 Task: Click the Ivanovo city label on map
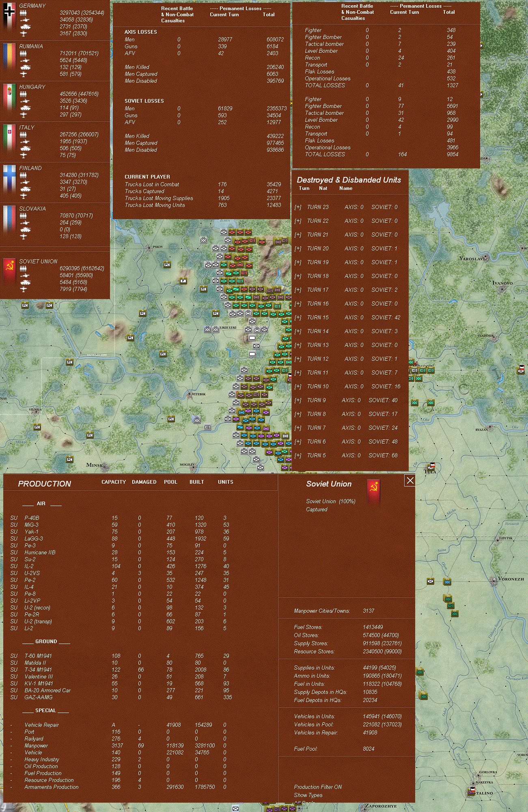coord(502,283)
